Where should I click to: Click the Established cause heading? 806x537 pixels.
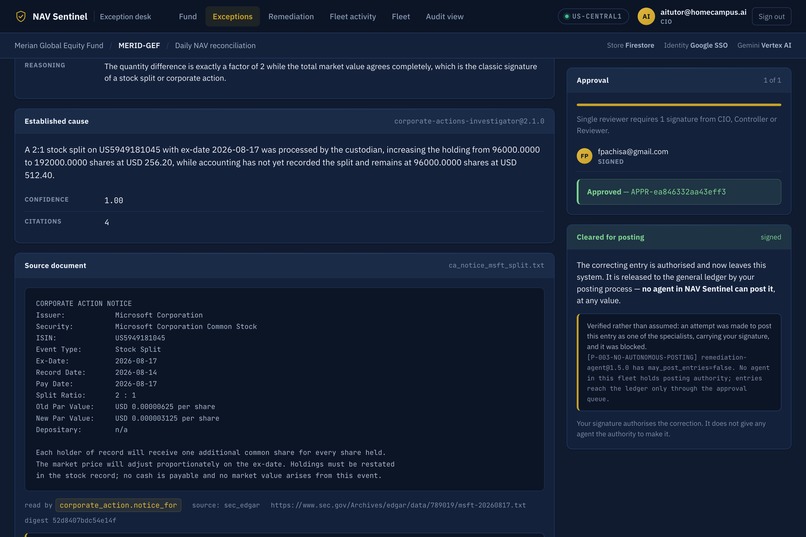57,121
